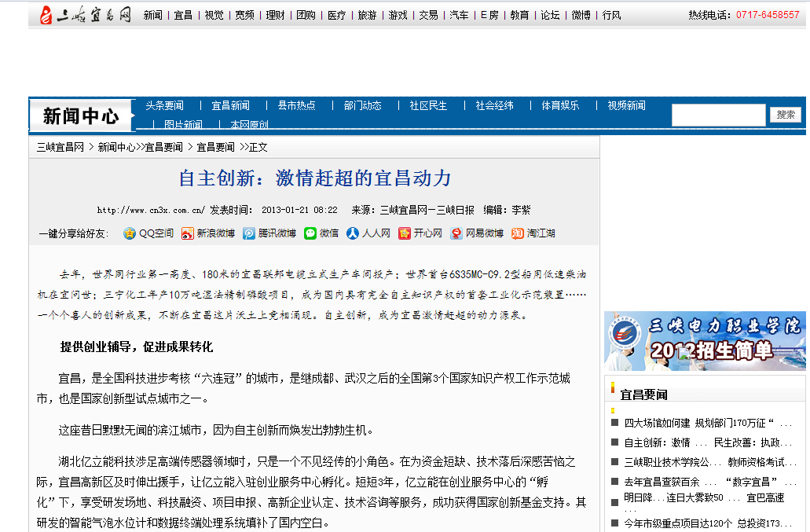Open 体育娱乐 news category
810x532 pixels.
click(560, 105)
